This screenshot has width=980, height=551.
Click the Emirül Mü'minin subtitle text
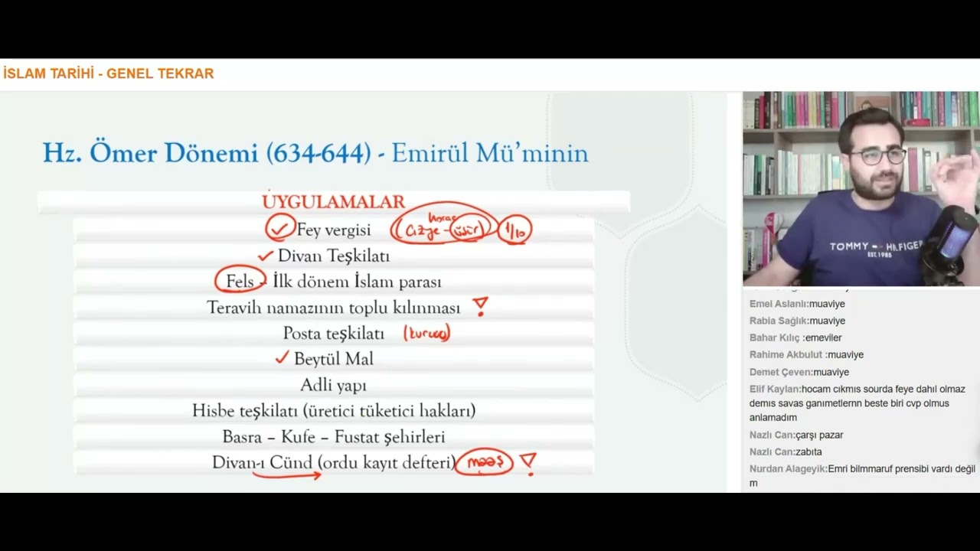pyautogui.click(x=490, y=153)
